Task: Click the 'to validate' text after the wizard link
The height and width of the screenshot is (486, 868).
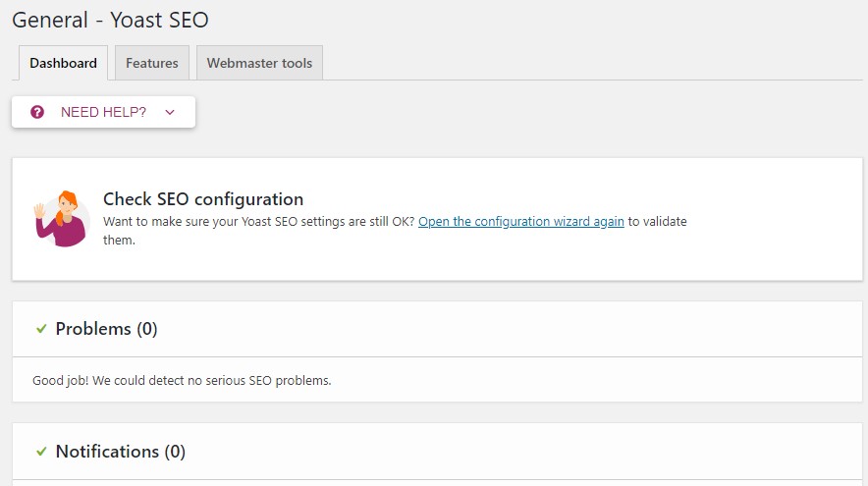Action: (x=657, y=222)
